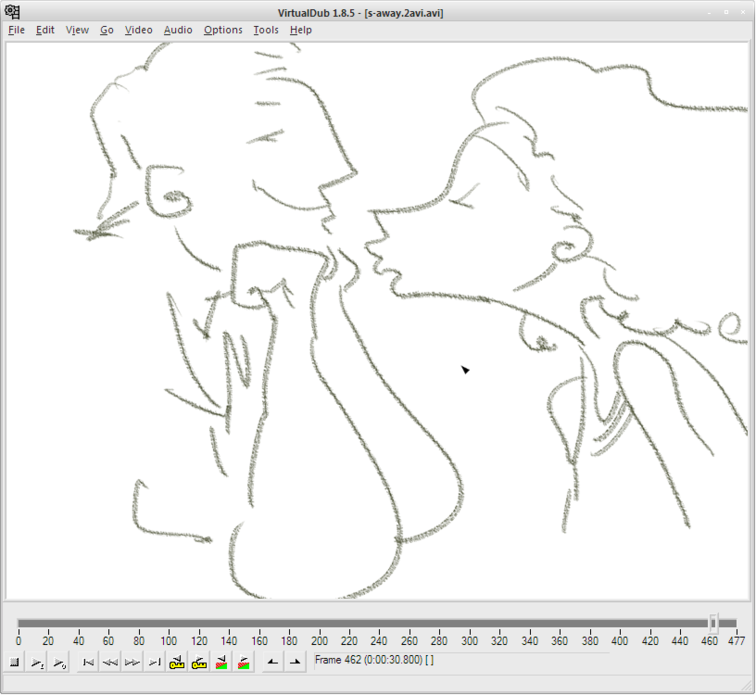Open the Options menu
This screenshot has height=695, width=756.
223,30
